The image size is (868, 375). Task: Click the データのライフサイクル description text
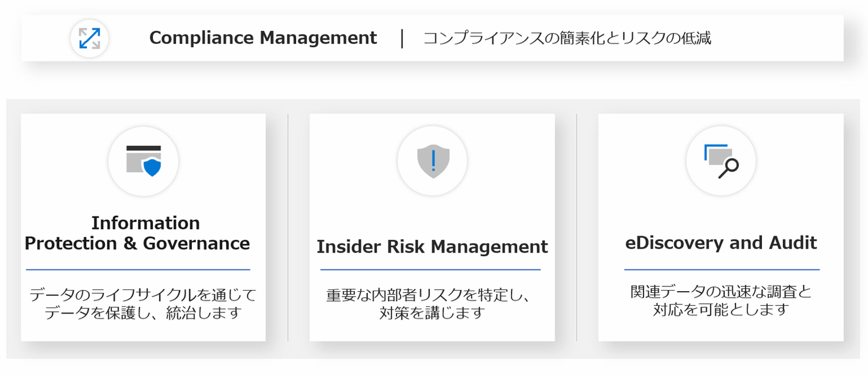(143, 303)
